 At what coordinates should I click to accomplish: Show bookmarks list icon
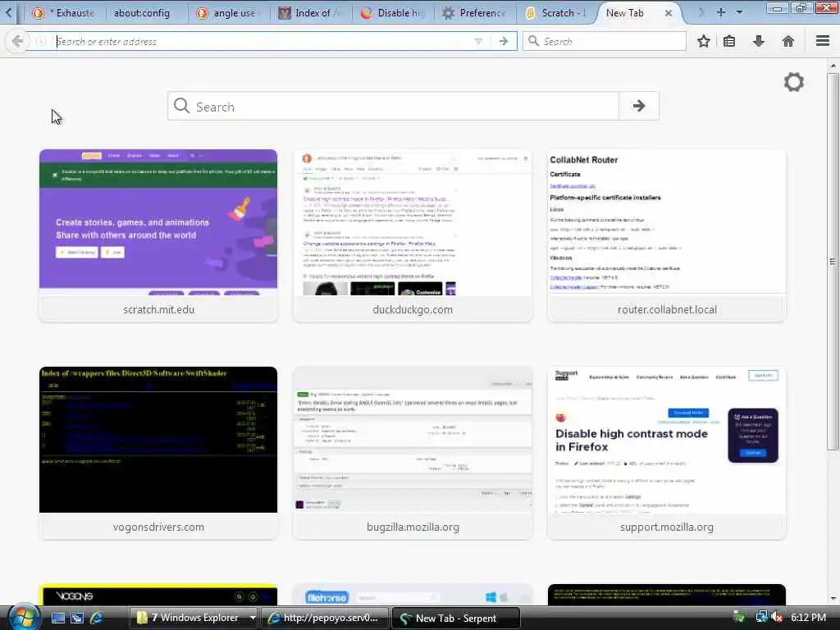click(x=729, y=41)
